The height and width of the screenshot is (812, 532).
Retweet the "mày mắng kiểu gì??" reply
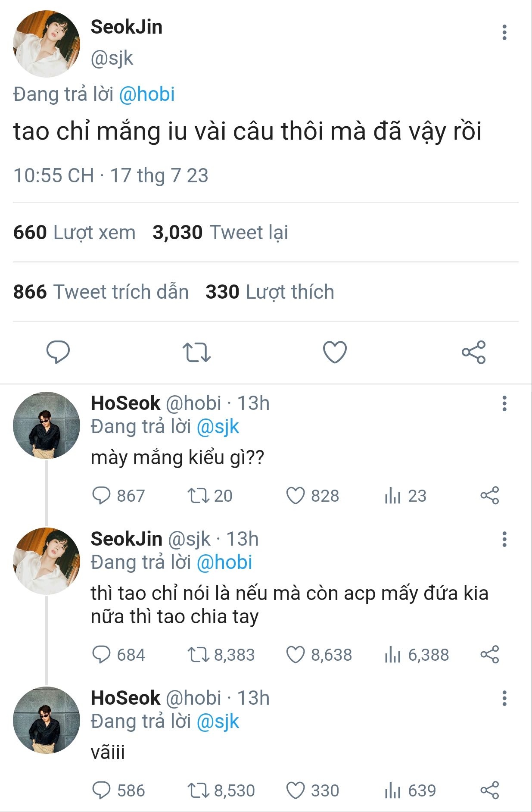(198, 496)
